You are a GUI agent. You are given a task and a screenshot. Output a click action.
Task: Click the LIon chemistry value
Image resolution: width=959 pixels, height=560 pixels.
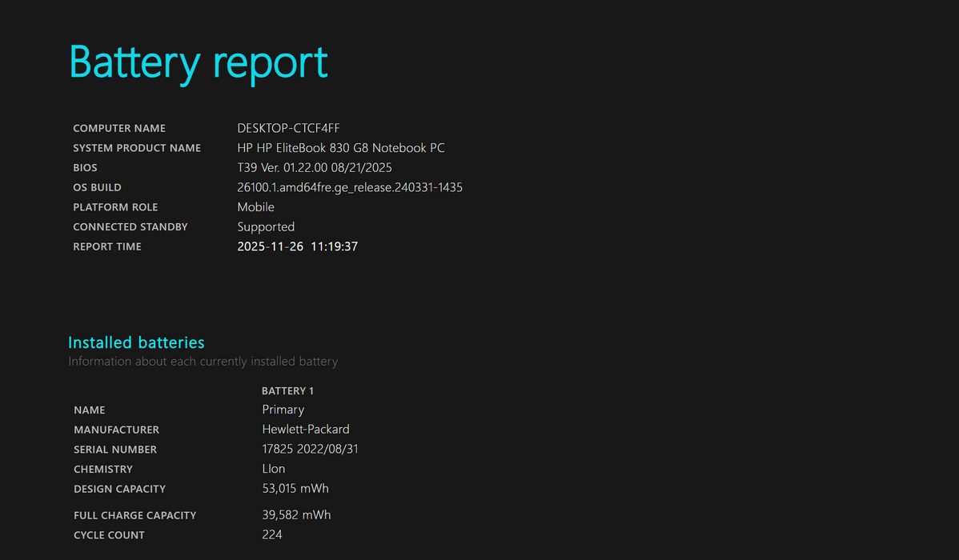click(273, 469)
